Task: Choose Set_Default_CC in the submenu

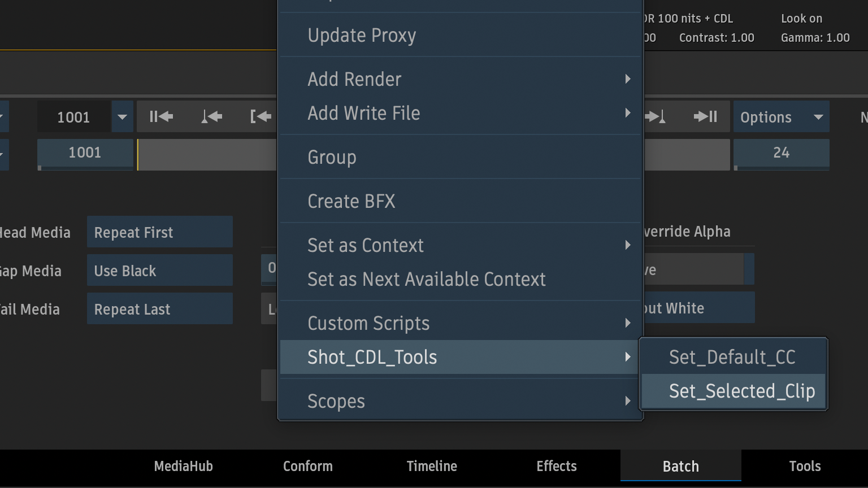Action: click(x=732, y=357)
